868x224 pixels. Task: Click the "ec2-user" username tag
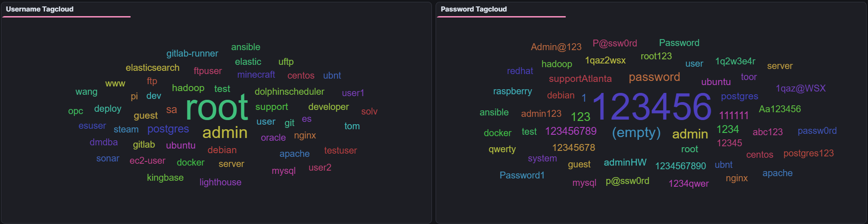[147, 161]
